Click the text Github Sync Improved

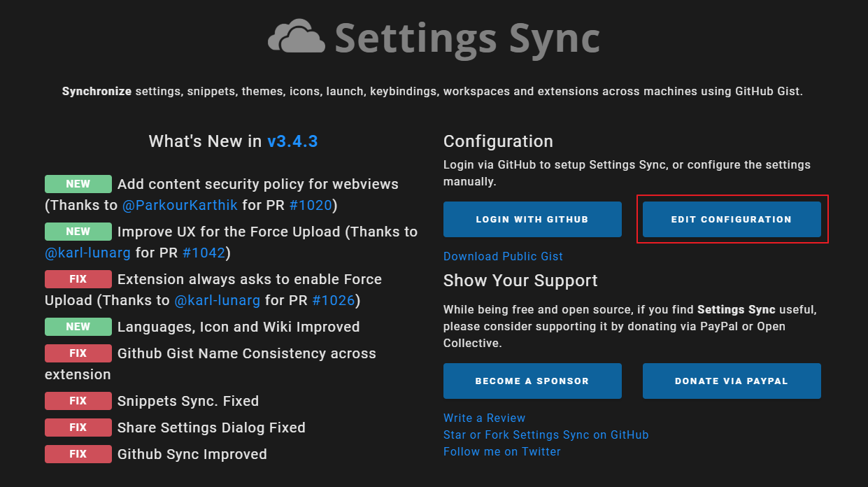(x=192, y=454)
